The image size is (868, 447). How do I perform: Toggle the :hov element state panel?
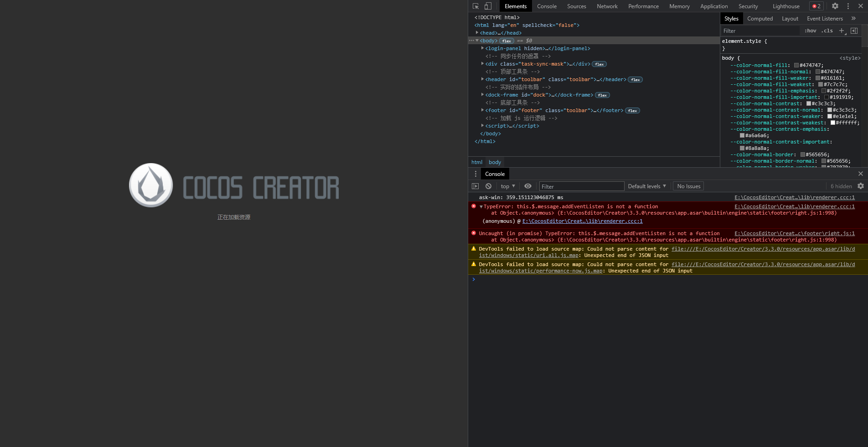(810, 31)
